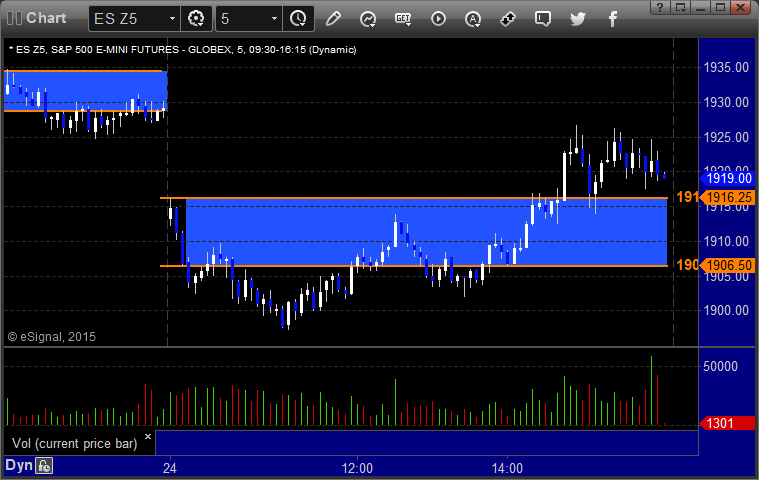This screenshot has width=759, height=480.
Task: Toggle the time scale lock icon beside Dyn
Action: (44, 466)
